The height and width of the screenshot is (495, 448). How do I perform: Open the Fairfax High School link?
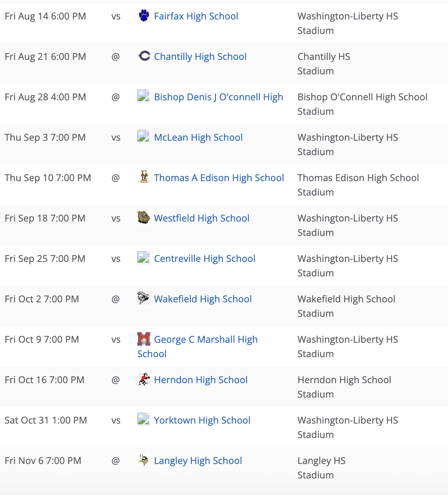tap(196, 16)
